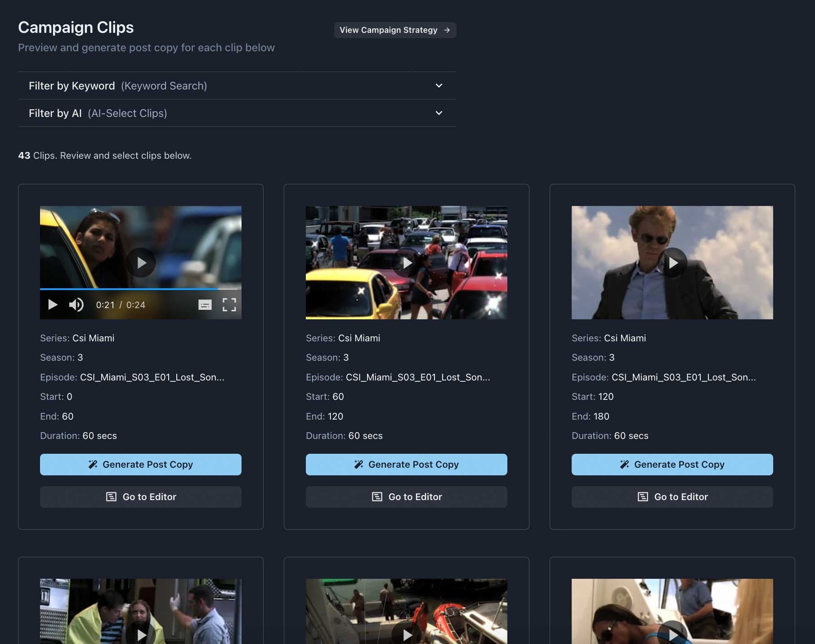815x644 pixels.
Task: Click the Filter by AI label text
Action: pos(55,113)
